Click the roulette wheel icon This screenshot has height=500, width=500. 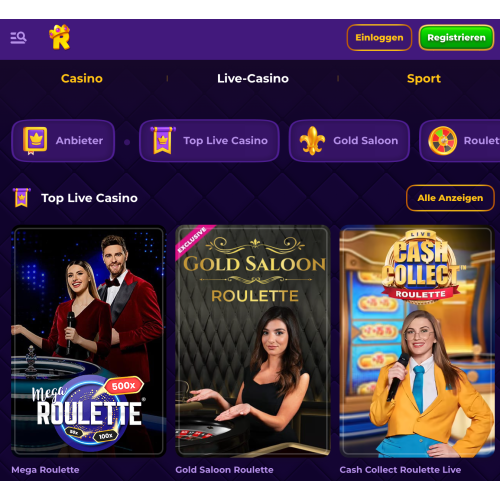[442, 141]
